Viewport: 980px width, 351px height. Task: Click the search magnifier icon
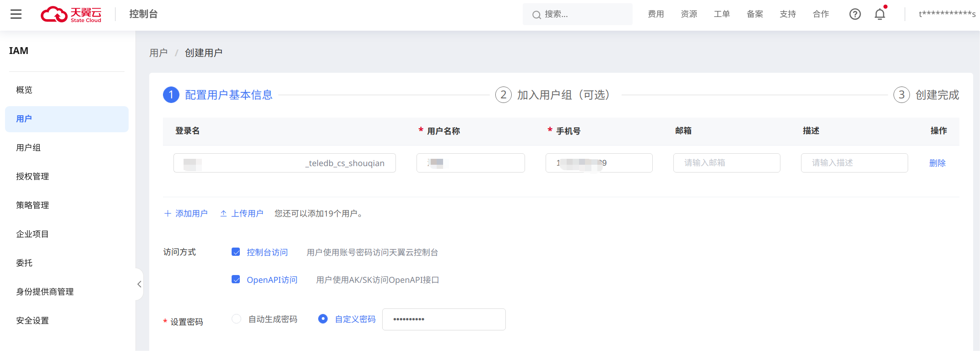(536, 15)
